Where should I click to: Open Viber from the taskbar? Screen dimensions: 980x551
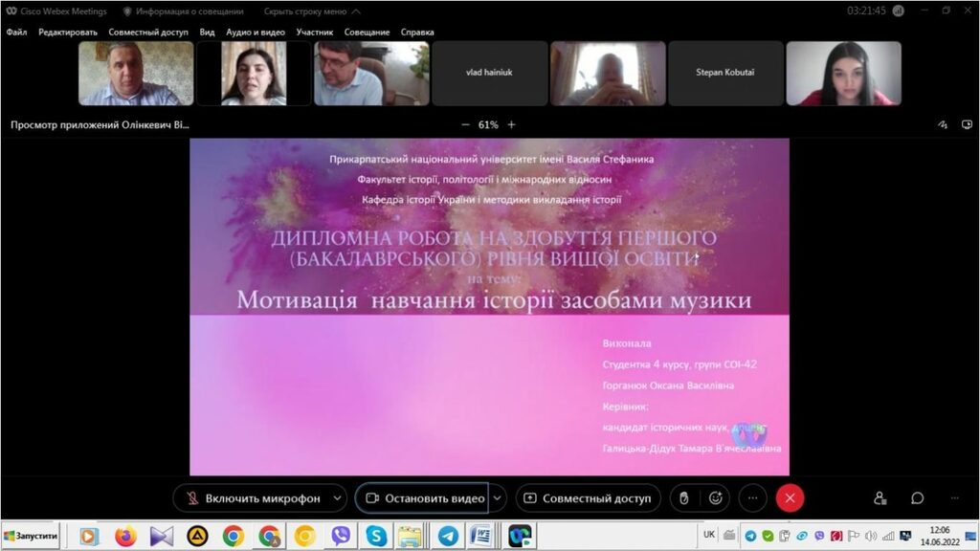click(x=341, y=536)
